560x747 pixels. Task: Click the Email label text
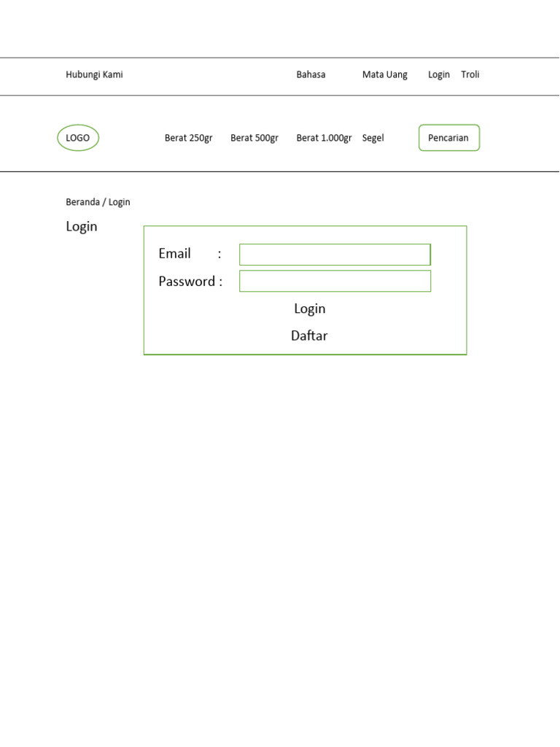(175, 253)
